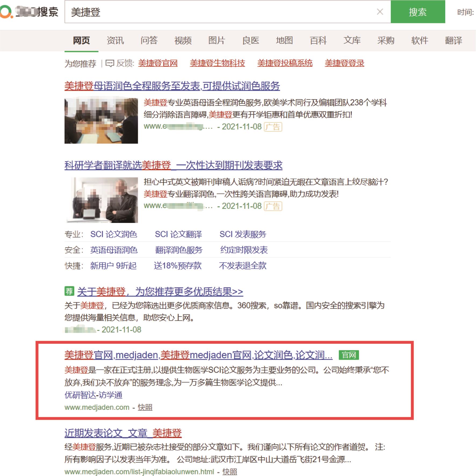476x476 pixels.
Task: Click the 新用户 9折起 sublink
Action: coord(113,266)
